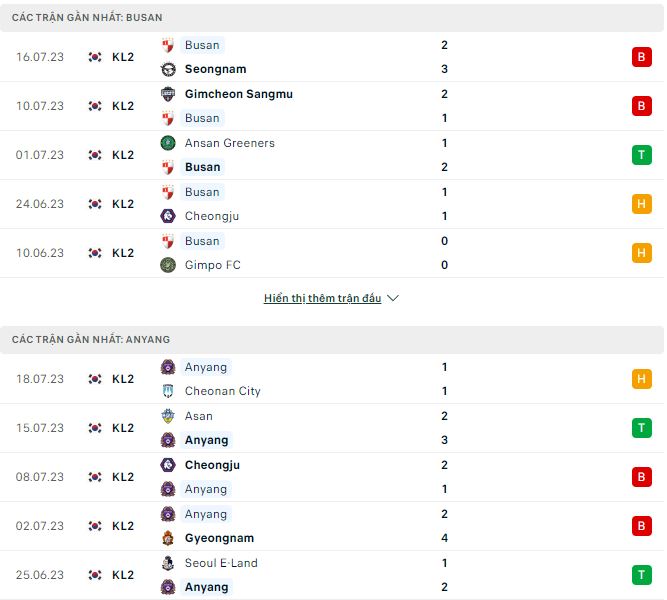Click the Seongnam team crest icon
This screenshot has width=667, height=600.
[x=168, y=69]
